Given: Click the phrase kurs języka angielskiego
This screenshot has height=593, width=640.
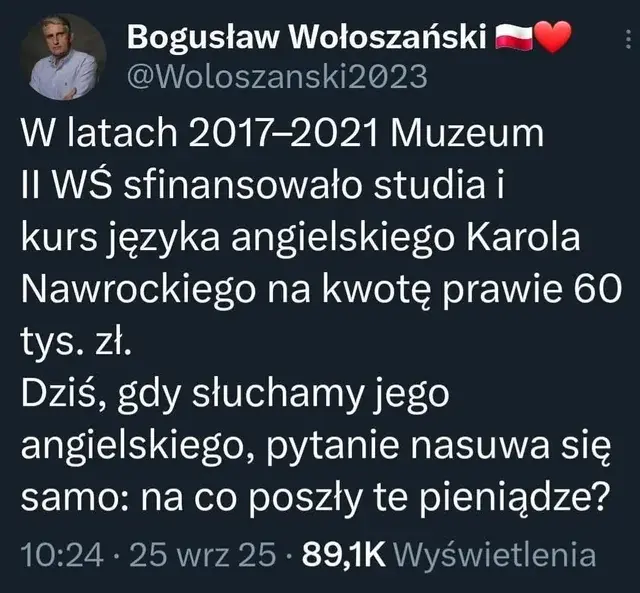Looking at the screenshot, I should [x=238, y=239].
